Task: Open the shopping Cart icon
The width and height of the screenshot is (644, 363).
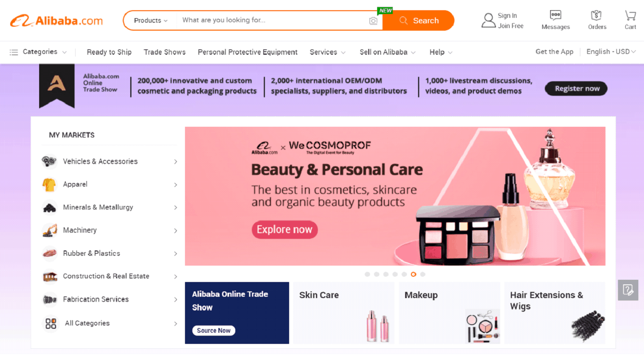Action: (x=630, y=16)
